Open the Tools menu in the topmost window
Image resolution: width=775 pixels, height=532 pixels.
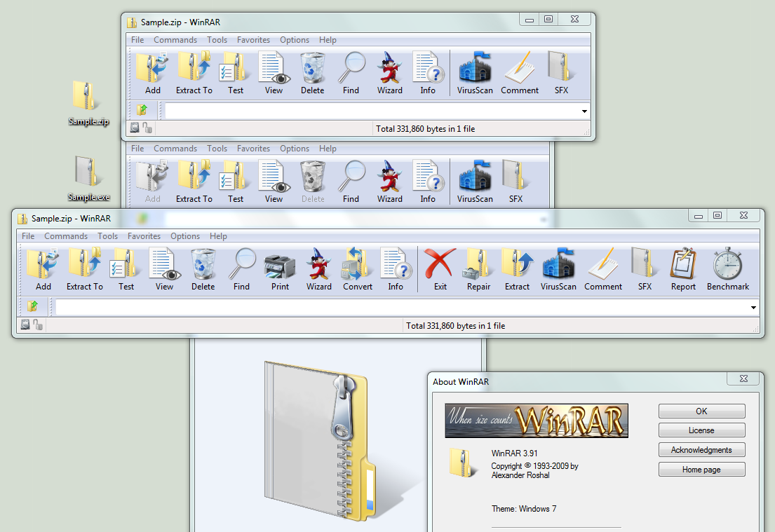(x=217, y=40)
